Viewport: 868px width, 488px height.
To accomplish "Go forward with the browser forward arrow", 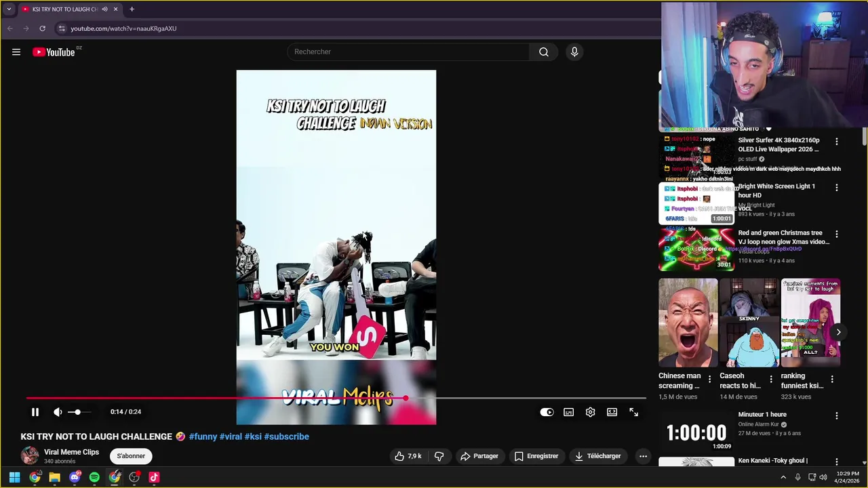I will (x=26, y=28).
